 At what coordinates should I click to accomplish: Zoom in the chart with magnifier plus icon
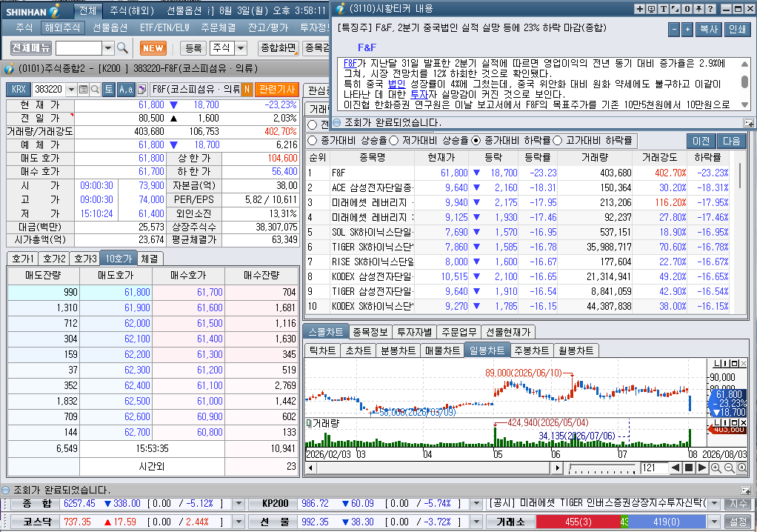716,468
